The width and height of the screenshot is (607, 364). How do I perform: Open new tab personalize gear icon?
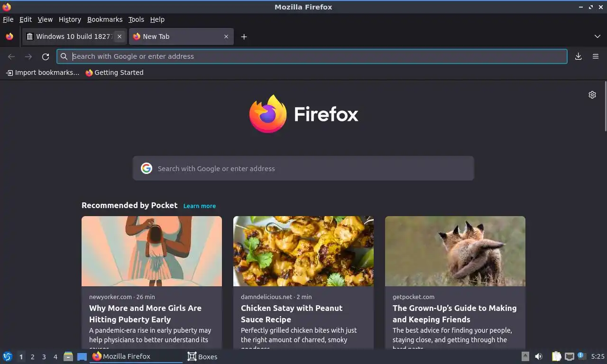point(592,95)
